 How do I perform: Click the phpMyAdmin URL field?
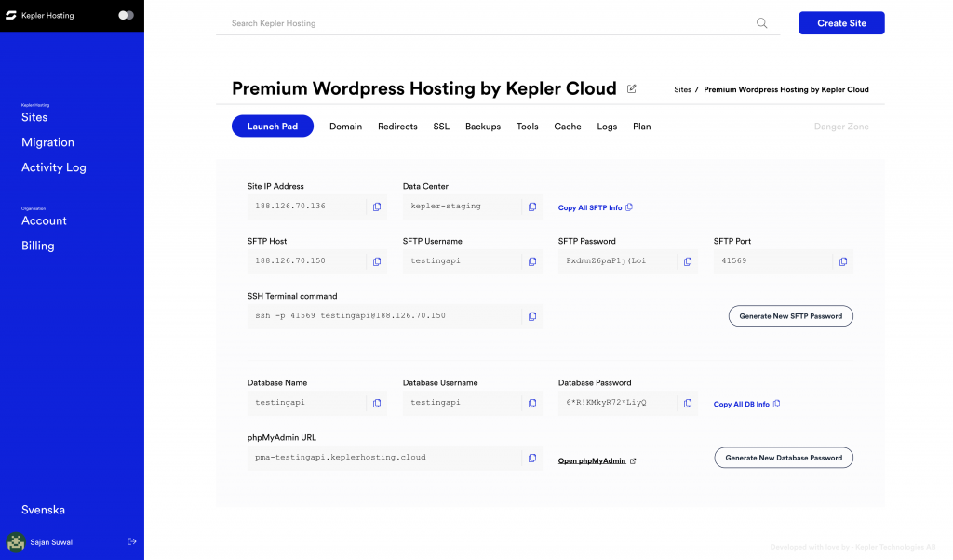coord(384,458)
